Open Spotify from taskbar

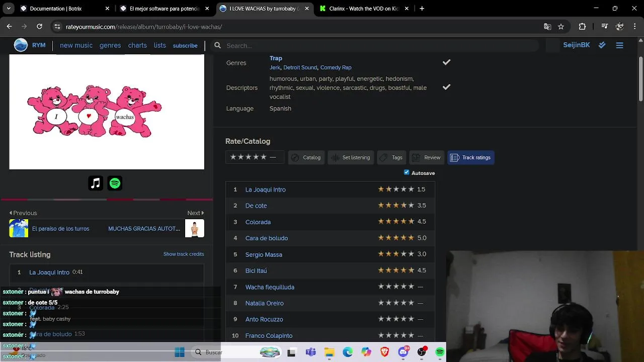440,352
